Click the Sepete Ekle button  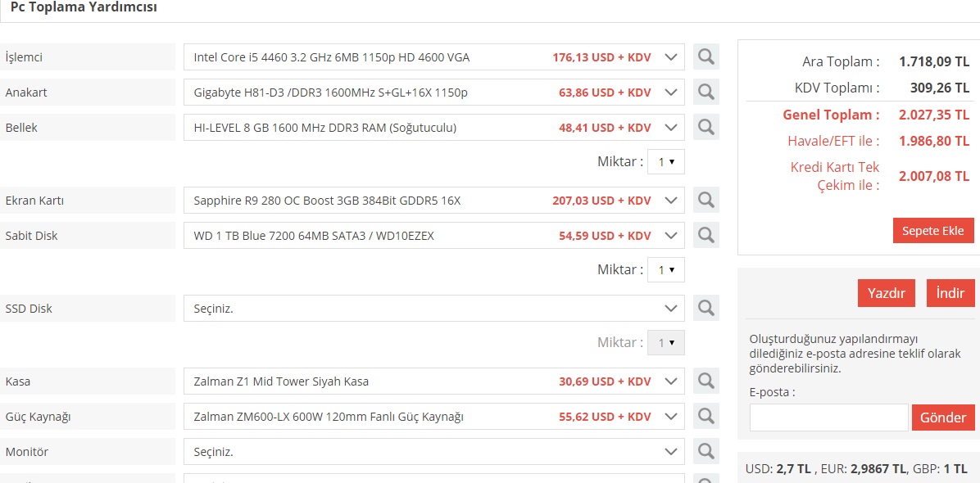[932, 230]
